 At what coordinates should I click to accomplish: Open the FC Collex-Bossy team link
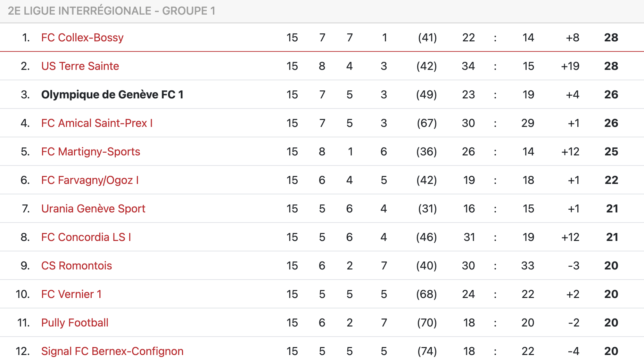tap(82, 38)
